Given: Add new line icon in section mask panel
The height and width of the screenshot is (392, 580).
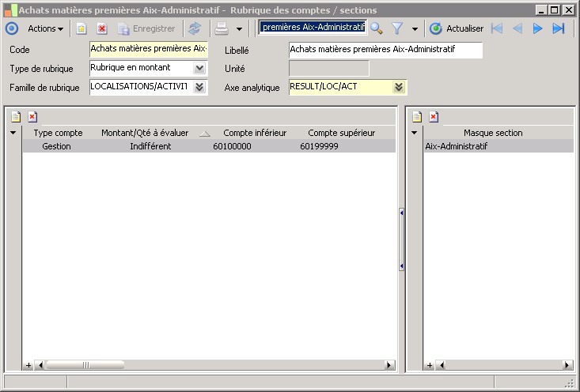Looking at the screenshot, I should coord(417,117).
